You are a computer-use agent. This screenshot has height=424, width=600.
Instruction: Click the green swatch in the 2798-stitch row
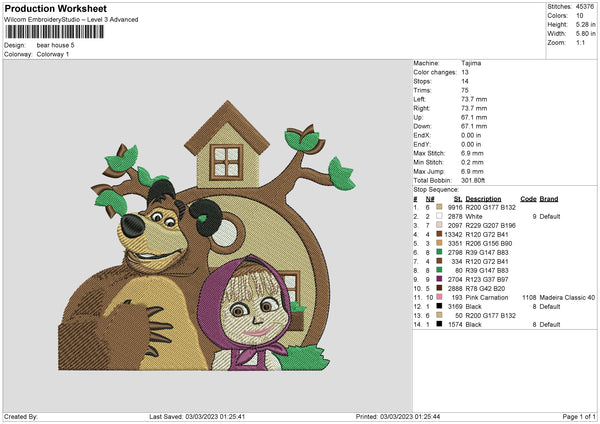click(439, 252)
